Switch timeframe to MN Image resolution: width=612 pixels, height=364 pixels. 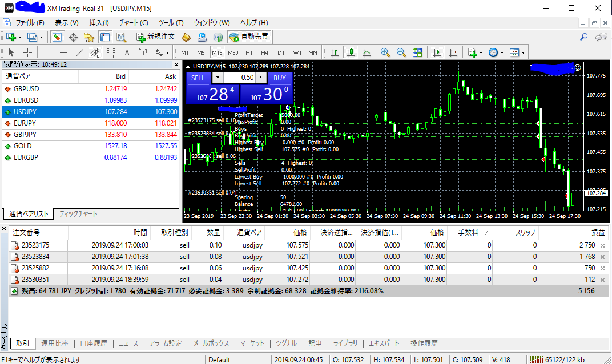click(313, 52)
